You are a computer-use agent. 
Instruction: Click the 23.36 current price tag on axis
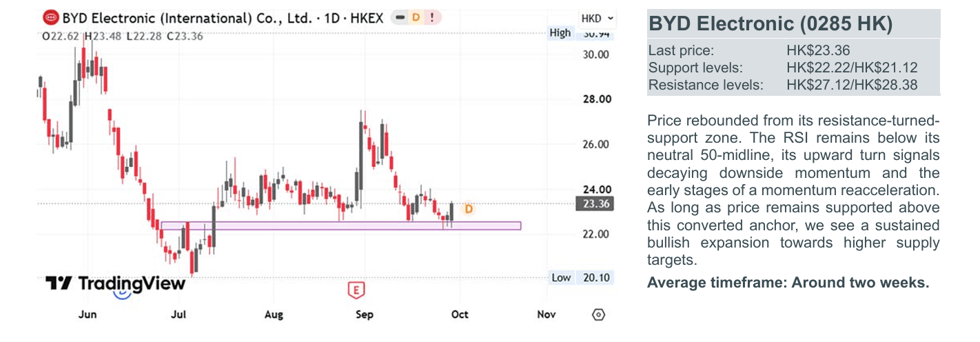point(595,204)
